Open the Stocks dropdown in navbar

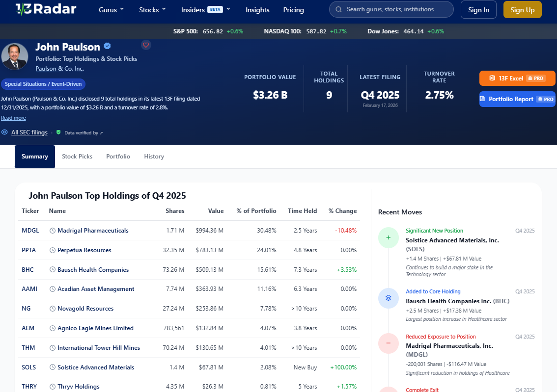point(152,10)
